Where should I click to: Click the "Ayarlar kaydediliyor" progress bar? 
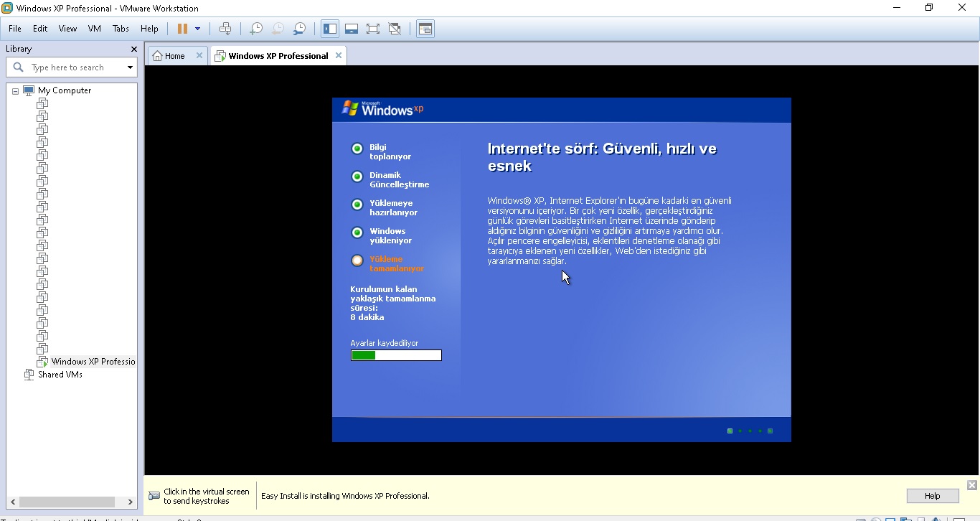point(396,355)
